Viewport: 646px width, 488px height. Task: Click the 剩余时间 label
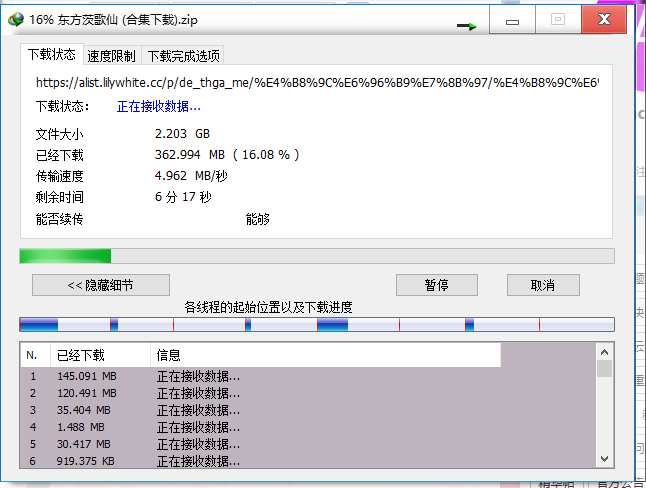pos(60,197)
